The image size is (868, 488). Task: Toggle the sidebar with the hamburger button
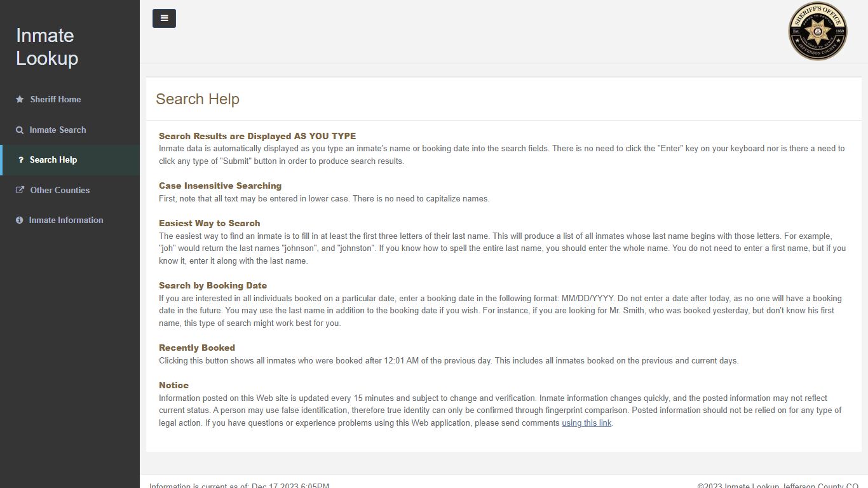click(164, 18)
